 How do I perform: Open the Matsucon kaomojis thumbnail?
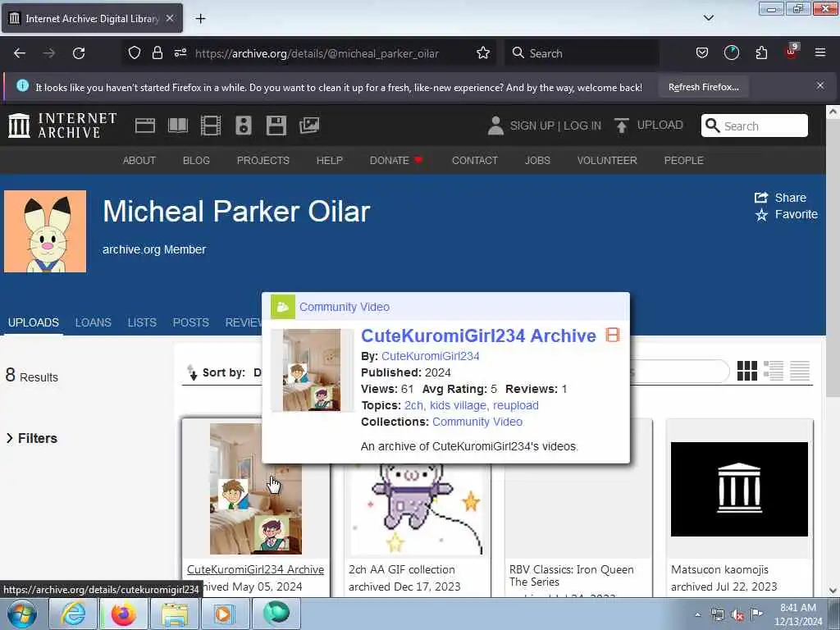(x=739, y=489)
